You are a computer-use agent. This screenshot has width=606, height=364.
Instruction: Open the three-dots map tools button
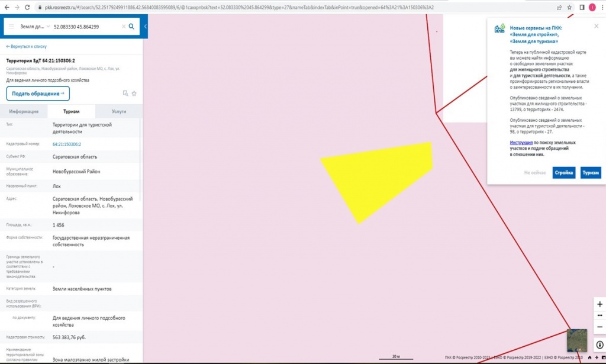click(599, 315)
